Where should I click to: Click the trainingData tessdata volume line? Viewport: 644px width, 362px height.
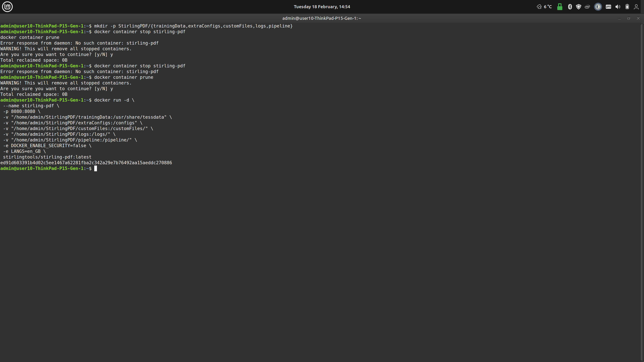[87, 117]
